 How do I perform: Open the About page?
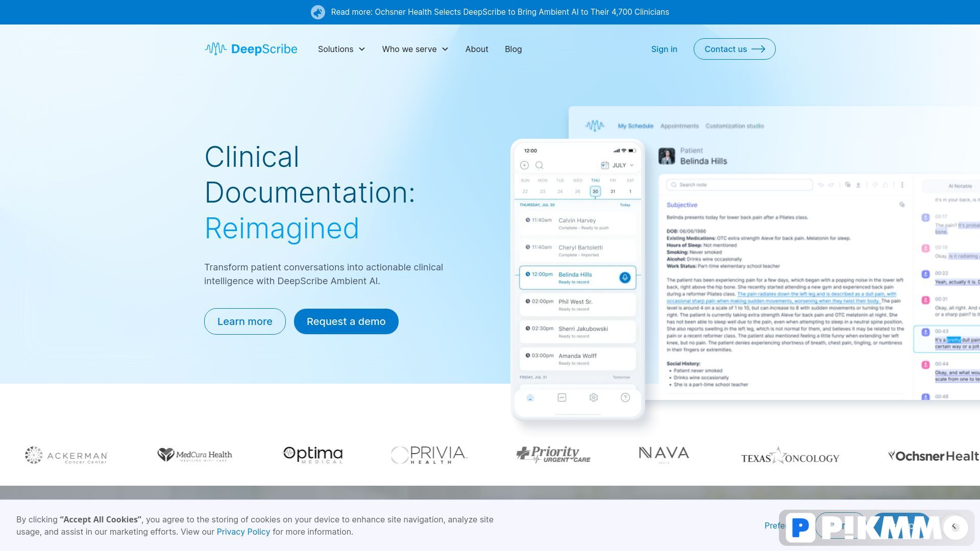tap(477, 49)
